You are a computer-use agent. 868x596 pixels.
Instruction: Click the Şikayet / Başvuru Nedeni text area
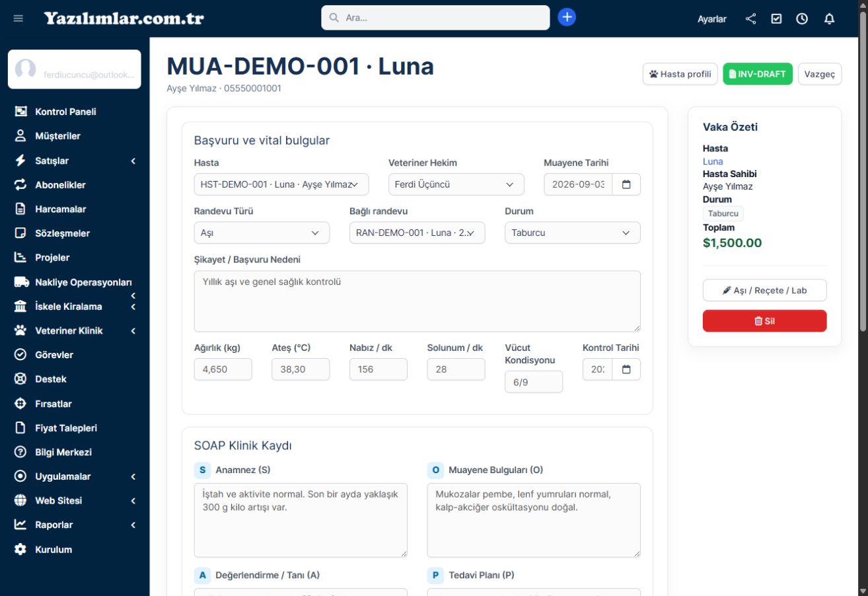(x=417, y=301)
